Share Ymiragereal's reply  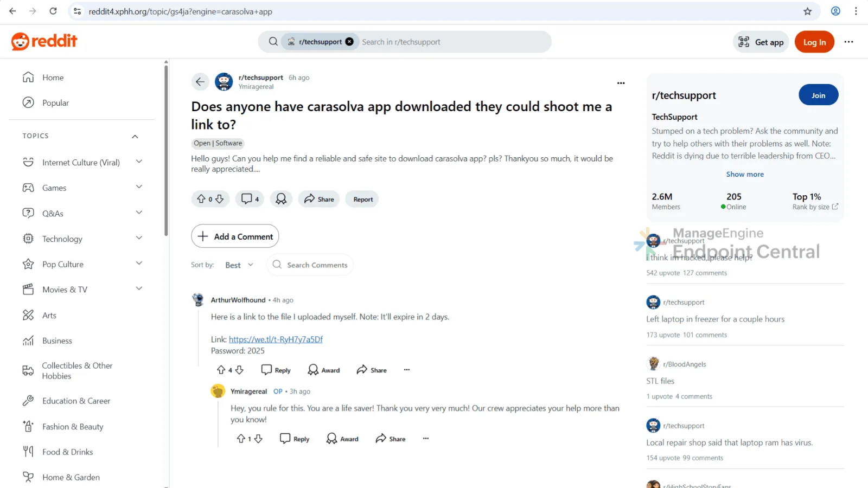pos(391,439)
